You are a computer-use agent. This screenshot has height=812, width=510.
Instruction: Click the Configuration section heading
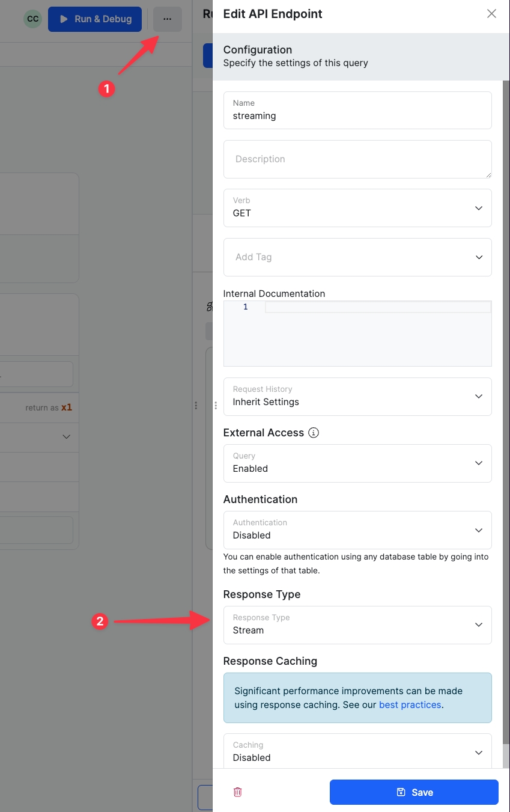pos(258,50)
